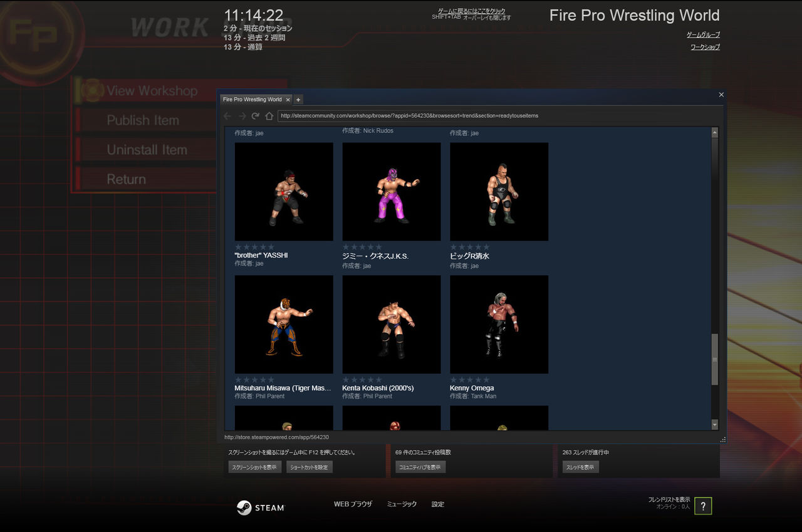
Task: Click コミュニティハブを表示 button
Action: click(420, 467)
